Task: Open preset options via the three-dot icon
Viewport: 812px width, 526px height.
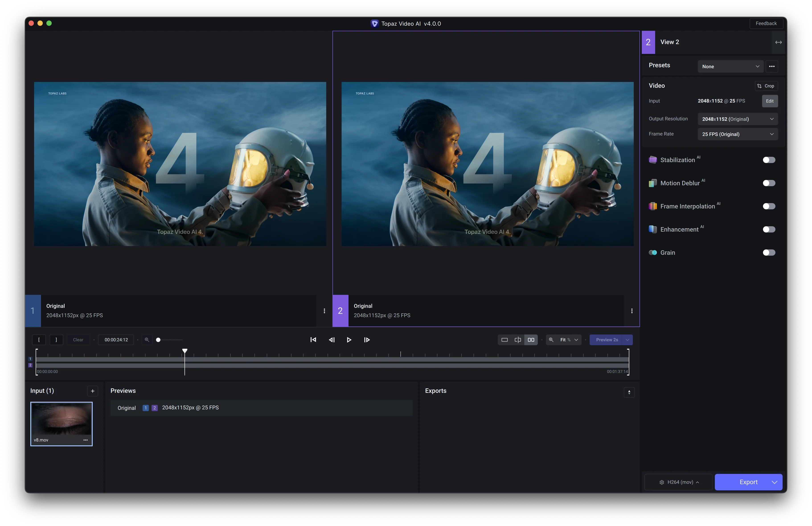Action: point(772,67)
